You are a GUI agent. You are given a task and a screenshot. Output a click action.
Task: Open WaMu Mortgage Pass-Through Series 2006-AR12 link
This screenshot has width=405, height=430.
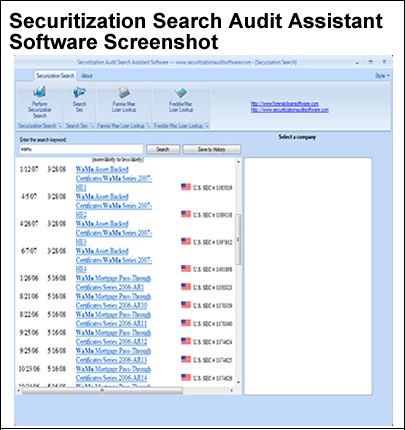click(113, 337)
